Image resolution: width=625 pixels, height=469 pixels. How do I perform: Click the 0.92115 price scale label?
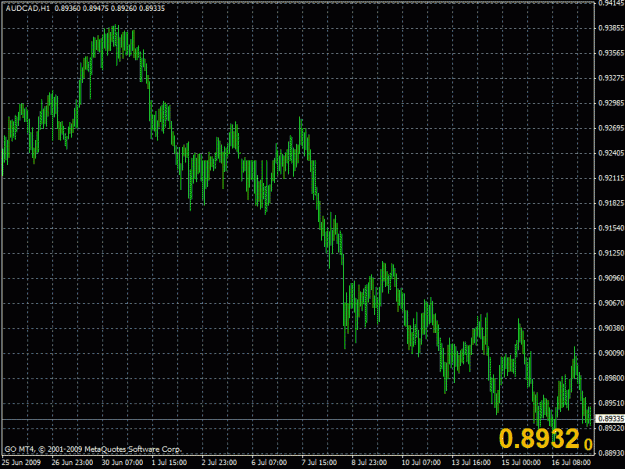(611, 178)
